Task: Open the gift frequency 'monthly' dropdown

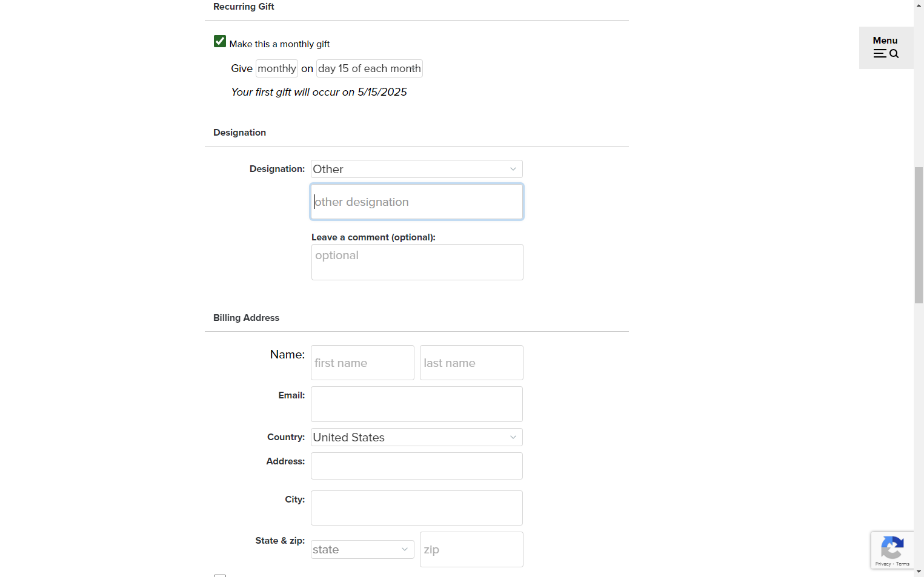Action: tap(277, 68)
